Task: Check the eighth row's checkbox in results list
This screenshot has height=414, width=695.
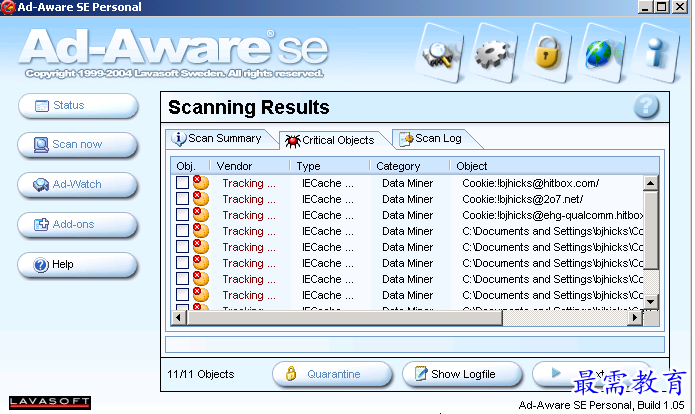Action: [x=182, y=294]
